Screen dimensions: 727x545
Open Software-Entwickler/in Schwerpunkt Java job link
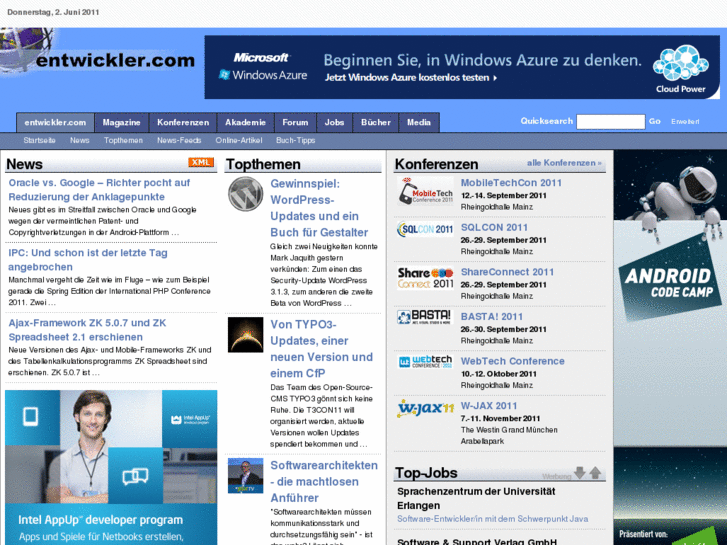pos(492,519)
